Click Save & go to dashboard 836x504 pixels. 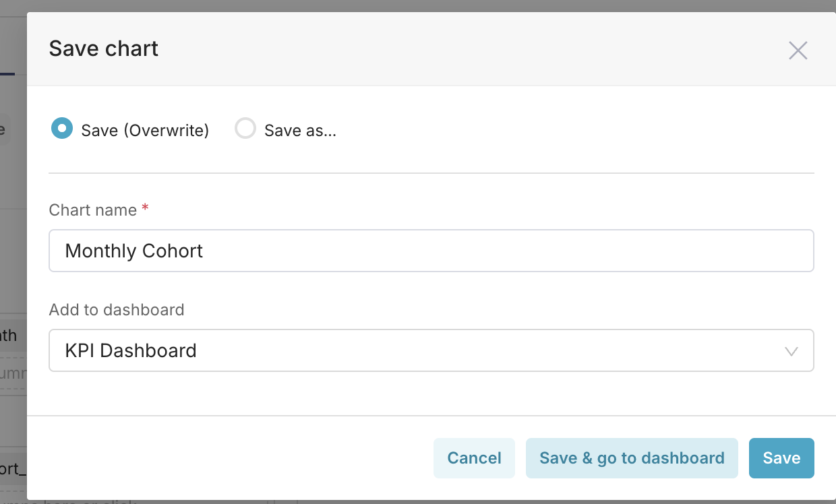pyautogui.click(x=632, y=458)
